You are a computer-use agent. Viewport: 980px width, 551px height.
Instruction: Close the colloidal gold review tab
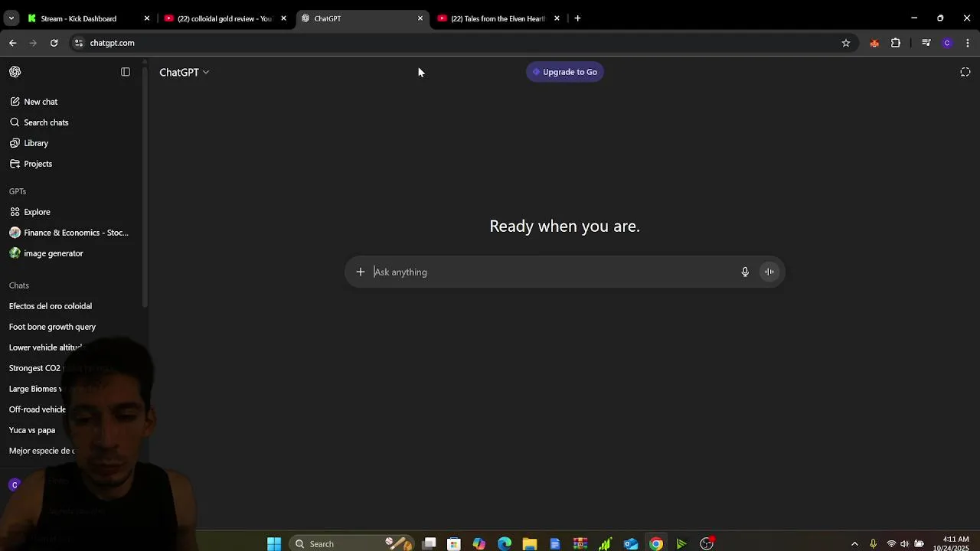pyautogui.click(x=283, y=18)
